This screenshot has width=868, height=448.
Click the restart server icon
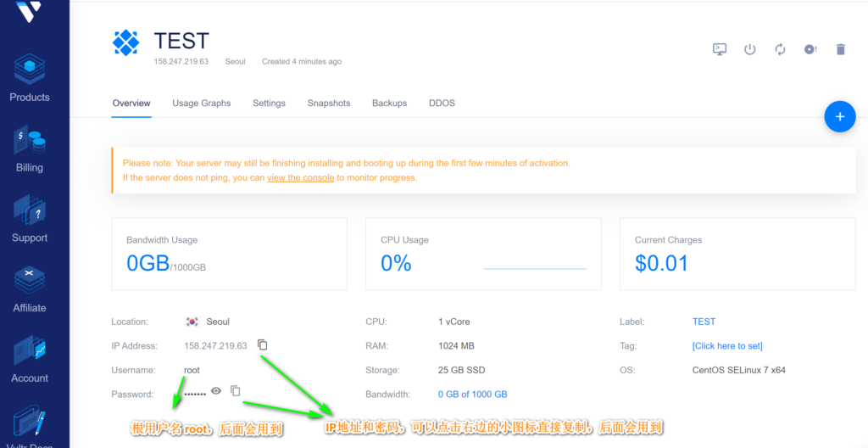tap(780, 49)
